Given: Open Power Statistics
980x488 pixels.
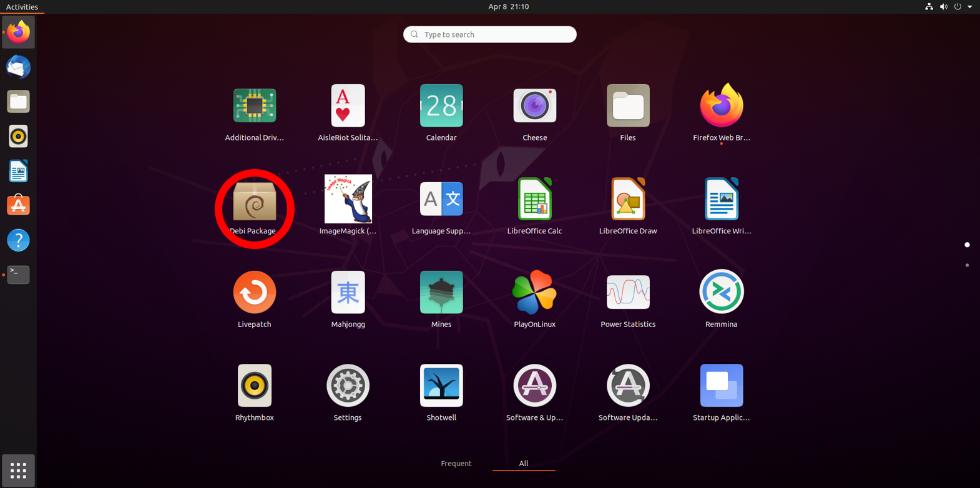Looking at the screenshot, I should pyautogui.click(x=628, y=293).
